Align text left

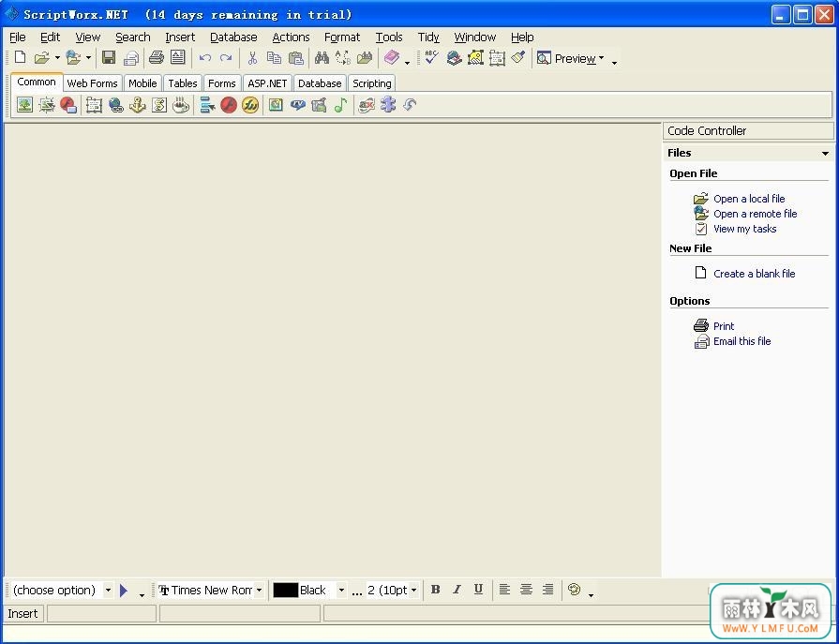pos(504,590)
